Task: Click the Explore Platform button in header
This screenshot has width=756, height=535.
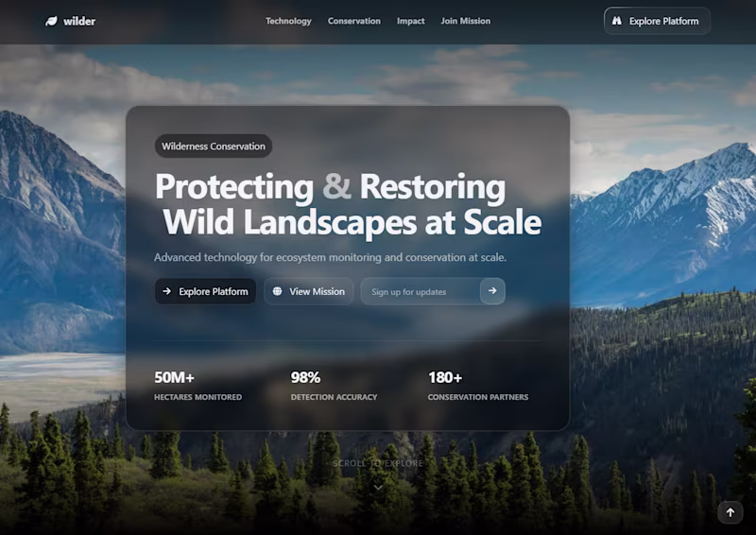Action: pos(657,21)
